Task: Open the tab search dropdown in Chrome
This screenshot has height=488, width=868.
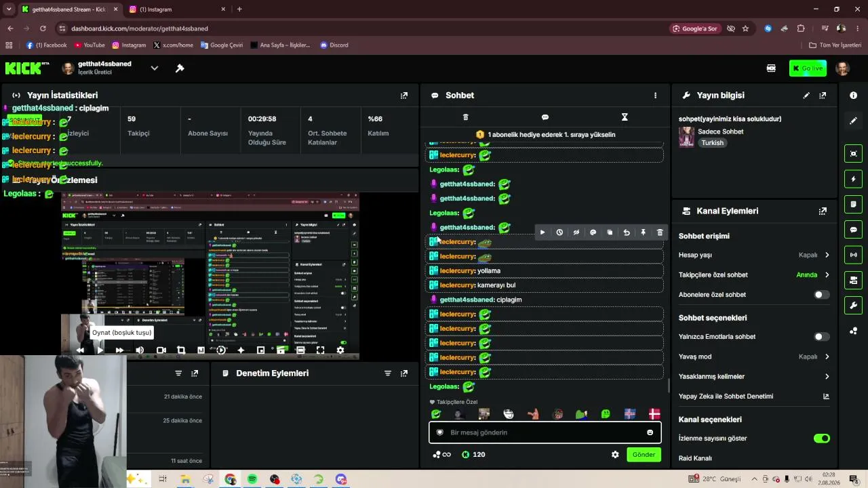Action: click(8, 9)
